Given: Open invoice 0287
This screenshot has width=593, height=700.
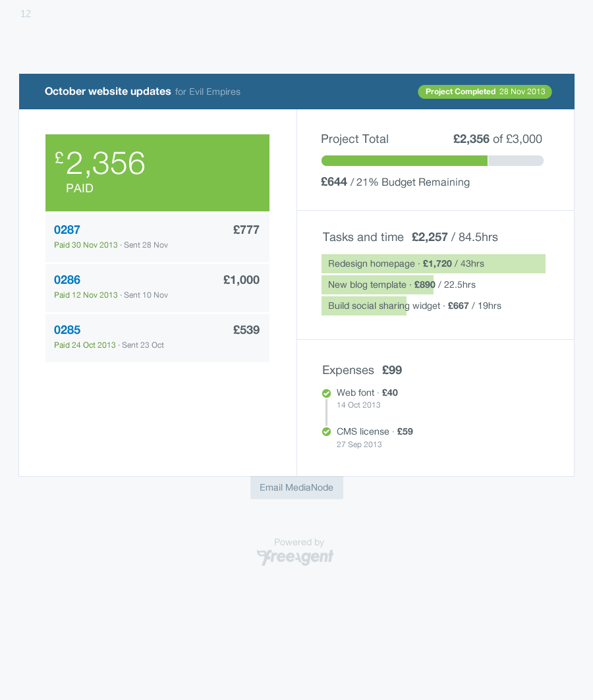Looking at the screenshot, I should [x=67, y=230].
